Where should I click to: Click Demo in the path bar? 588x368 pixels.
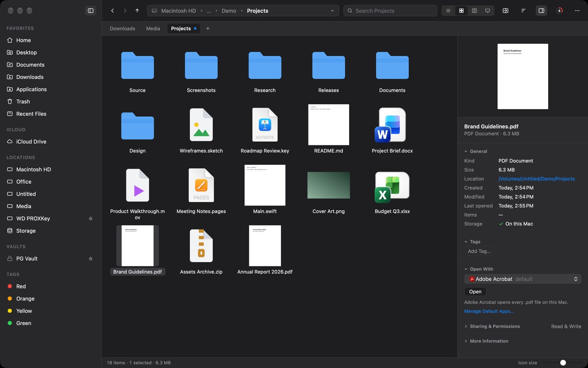(229, 11)
